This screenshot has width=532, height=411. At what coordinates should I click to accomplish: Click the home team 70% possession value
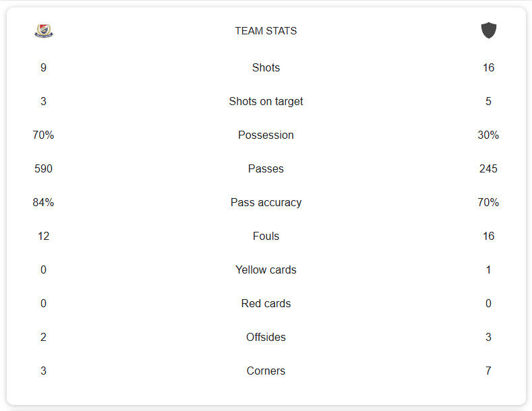pyautogui.click(x=43, y=135)
